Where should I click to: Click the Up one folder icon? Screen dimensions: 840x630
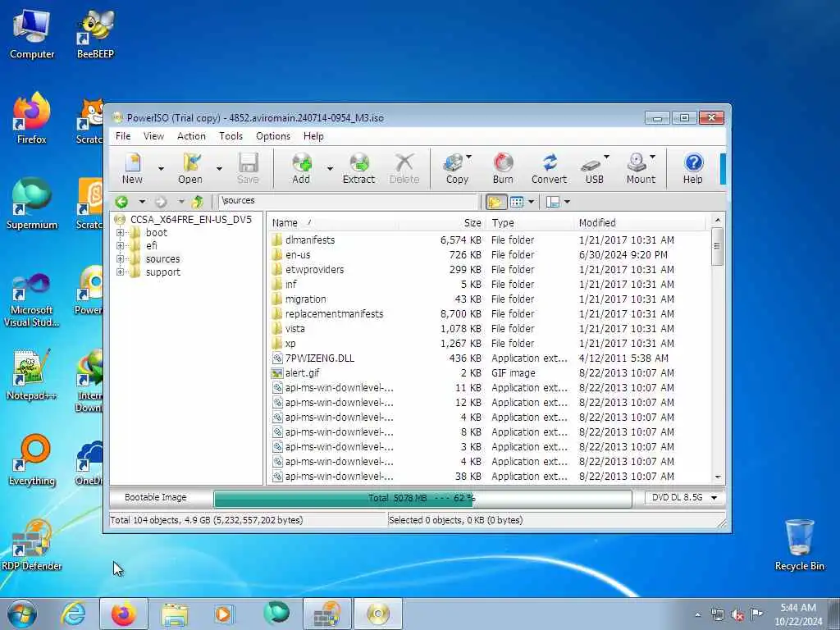[197, 202]
